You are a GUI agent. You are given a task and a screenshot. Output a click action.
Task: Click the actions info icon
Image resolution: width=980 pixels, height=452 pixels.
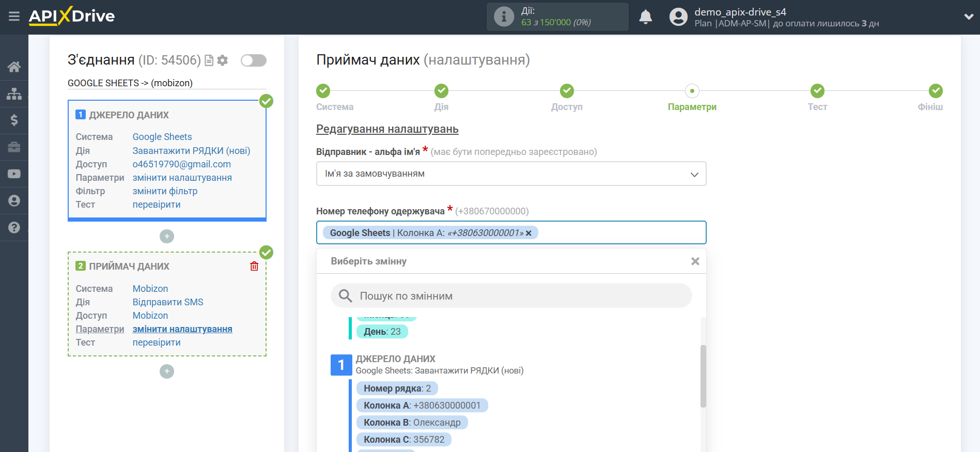pos(504,17)
